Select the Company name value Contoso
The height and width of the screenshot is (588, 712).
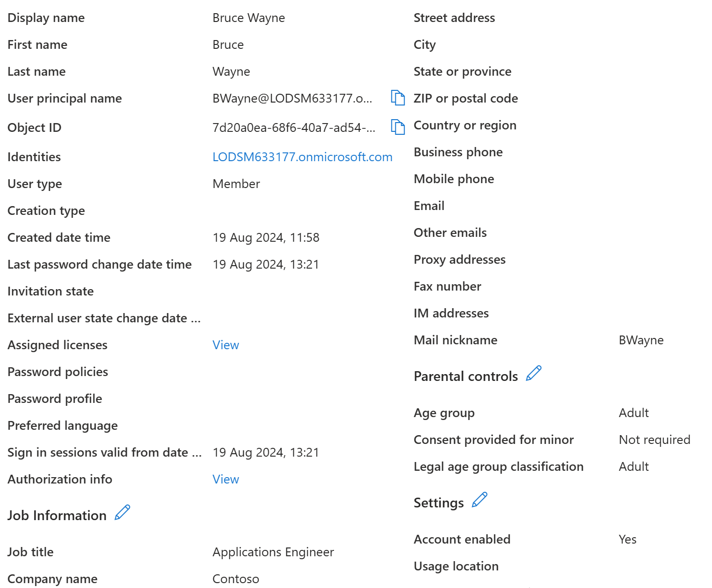coord(236,579)
